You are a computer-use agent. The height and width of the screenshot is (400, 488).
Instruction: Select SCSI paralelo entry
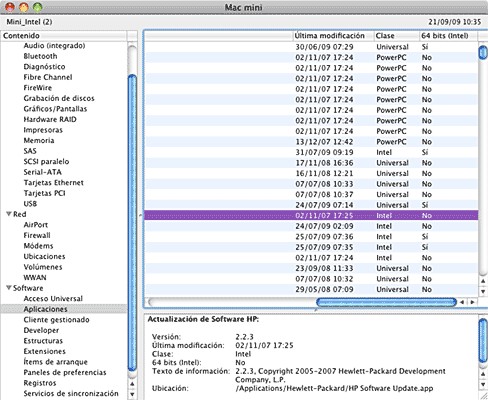pyautogui.click(x=46, y=162)
